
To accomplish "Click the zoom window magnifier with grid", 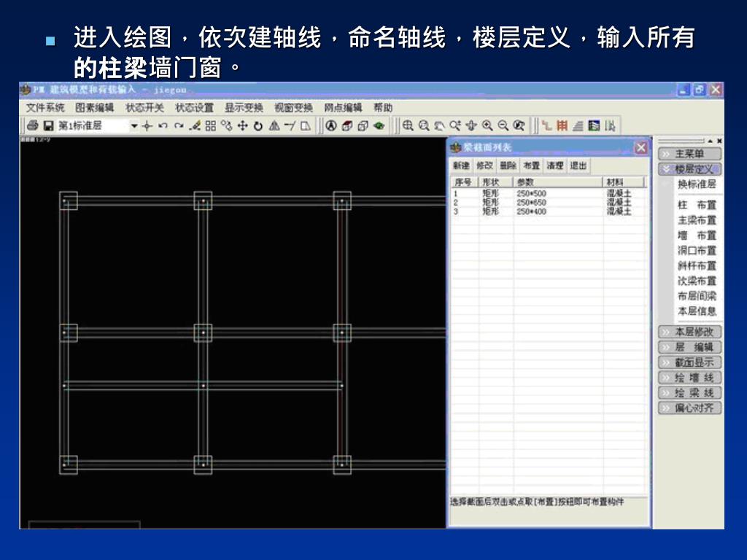I will [x=408, y=125].
